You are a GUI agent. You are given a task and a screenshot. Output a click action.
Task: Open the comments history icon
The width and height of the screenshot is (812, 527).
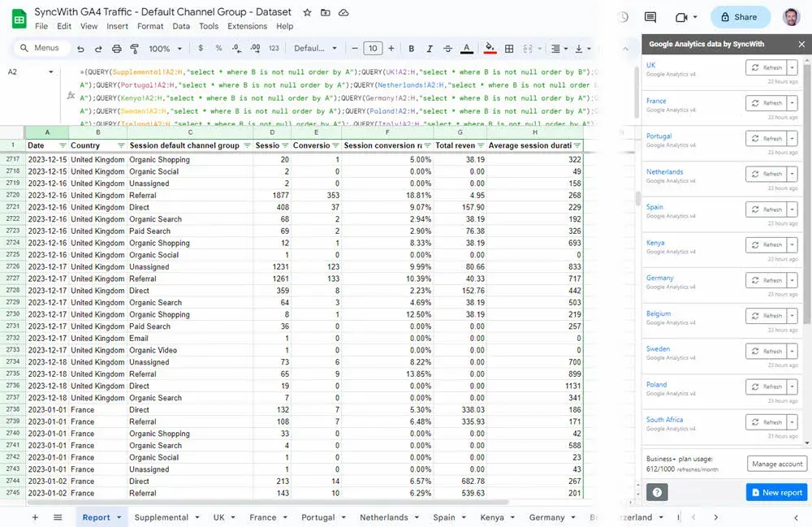[x=650, y=17]
